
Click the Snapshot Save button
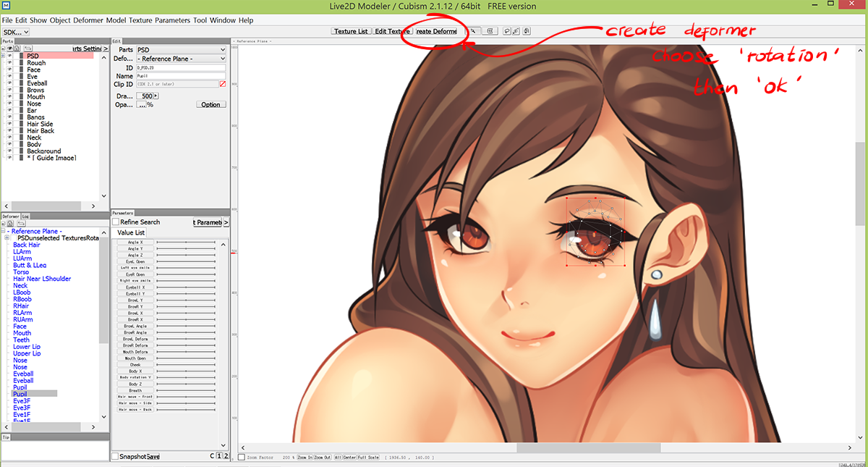pos(153,456)
